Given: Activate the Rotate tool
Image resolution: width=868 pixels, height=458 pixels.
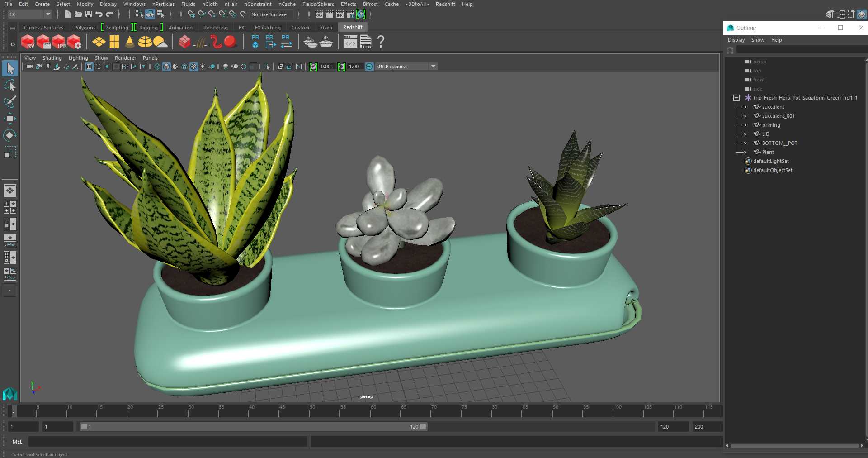Looking at the screenshot, I should pos(10,135).
